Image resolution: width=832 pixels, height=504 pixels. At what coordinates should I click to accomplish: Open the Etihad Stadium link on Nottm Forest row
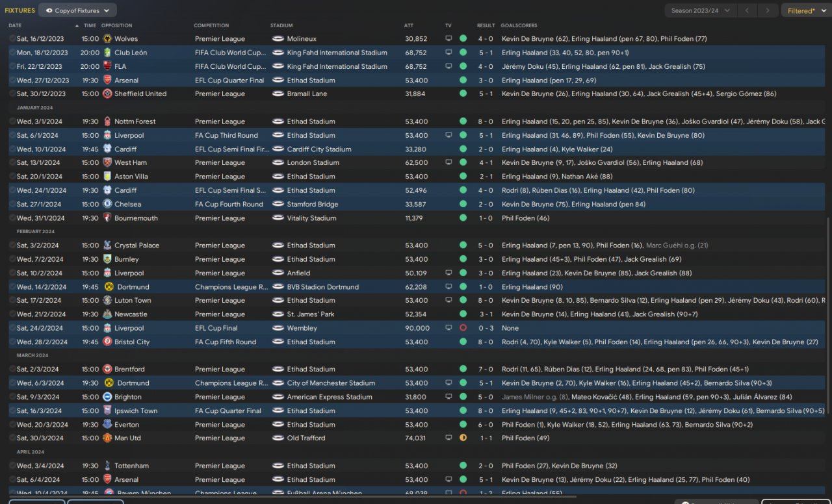tap(311, 121)
